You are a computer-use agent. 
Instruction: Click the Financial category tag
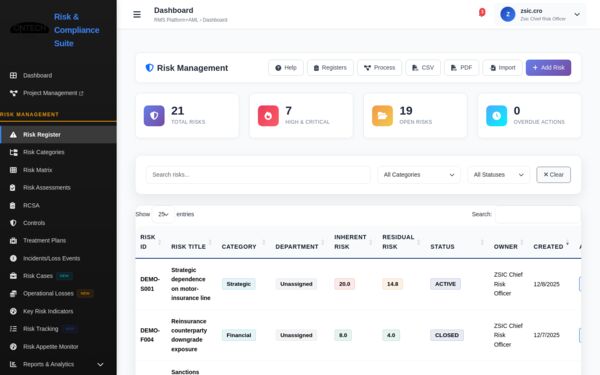pyautogui.click(x=239, y=335)
